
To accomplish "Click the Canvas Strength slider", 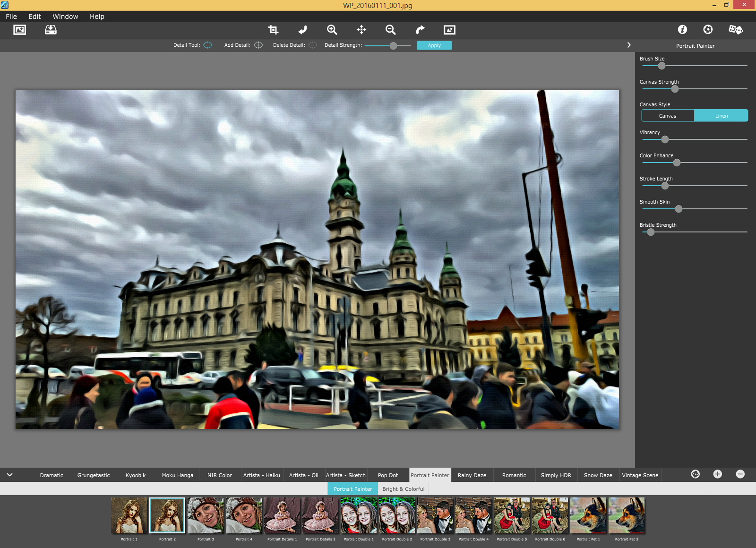I will 695,89.
